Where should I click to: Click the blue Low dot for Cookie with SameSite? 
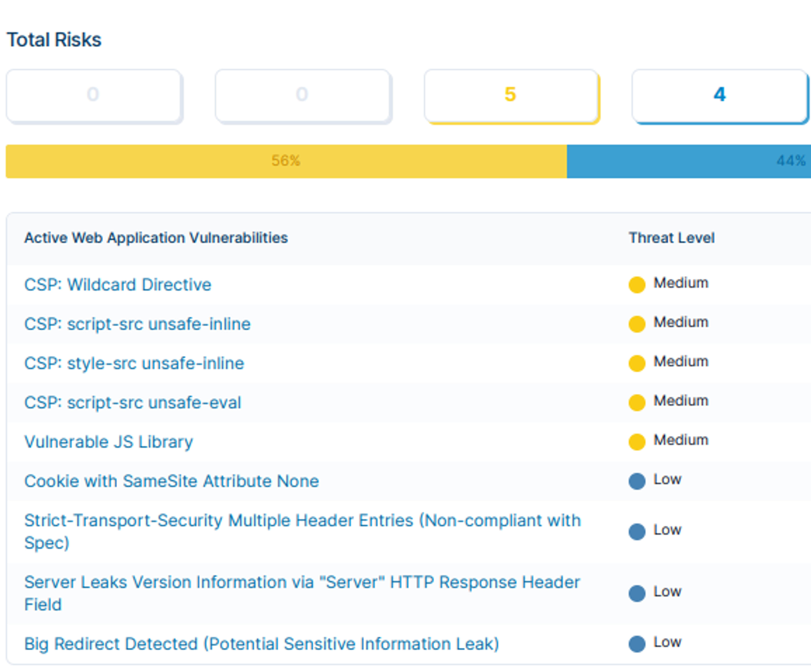click(637, 481)
